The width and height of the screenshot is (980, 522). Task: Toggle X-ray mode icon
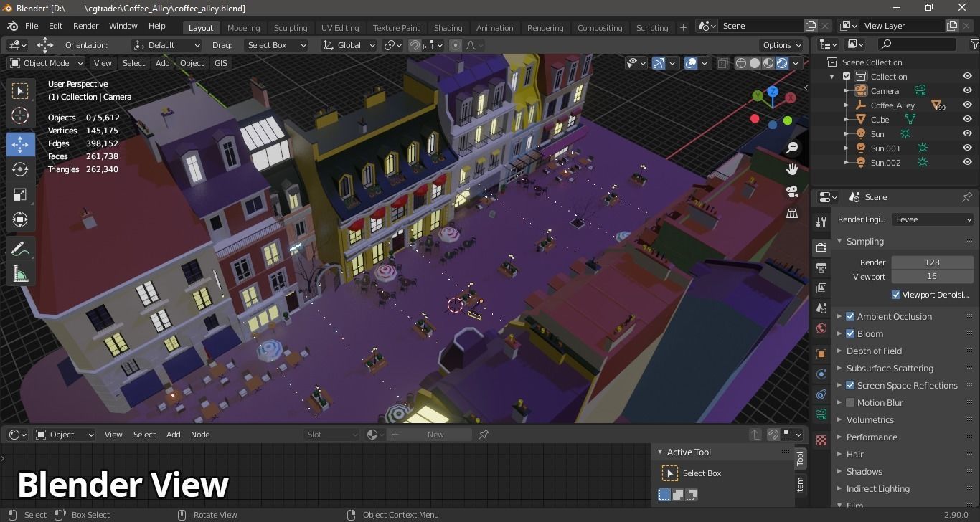click(x=722, y=63)
